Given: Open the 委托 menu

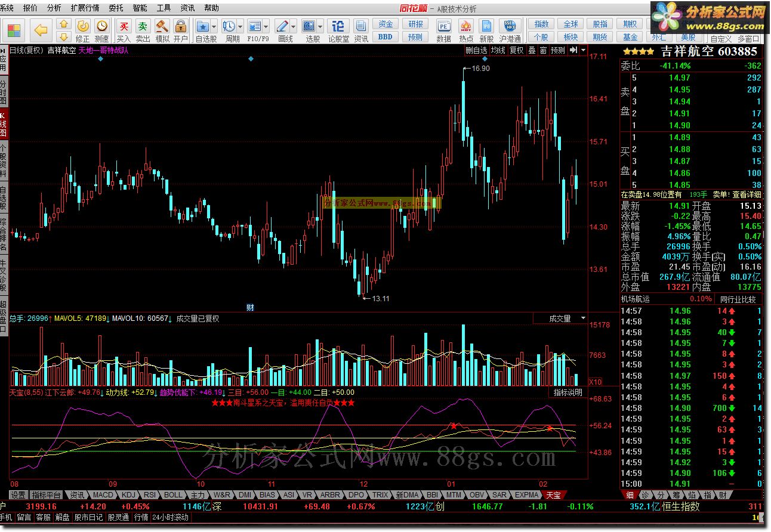Looking at the screenshot, I should click(x=116, y=8).
